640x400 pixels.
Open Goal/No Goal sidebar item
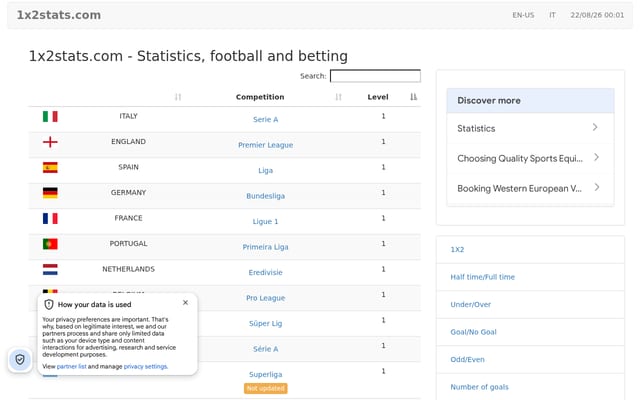[x=473, y=332]
